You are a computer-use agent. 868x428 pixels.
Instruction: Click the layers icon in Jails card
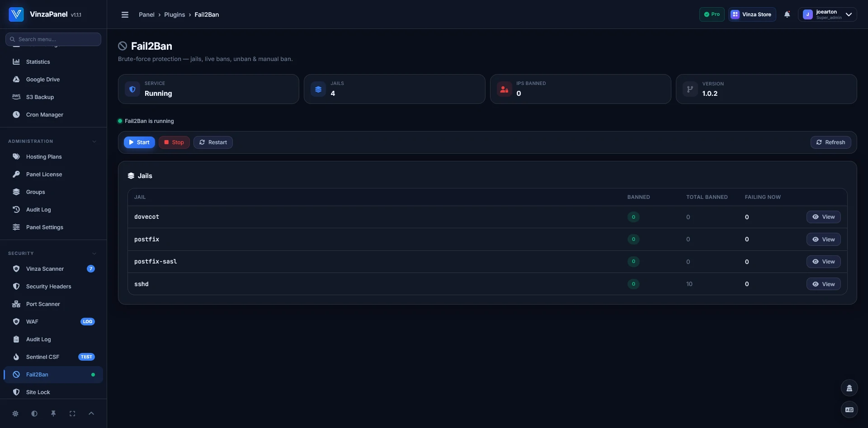[x=318, y=89]
